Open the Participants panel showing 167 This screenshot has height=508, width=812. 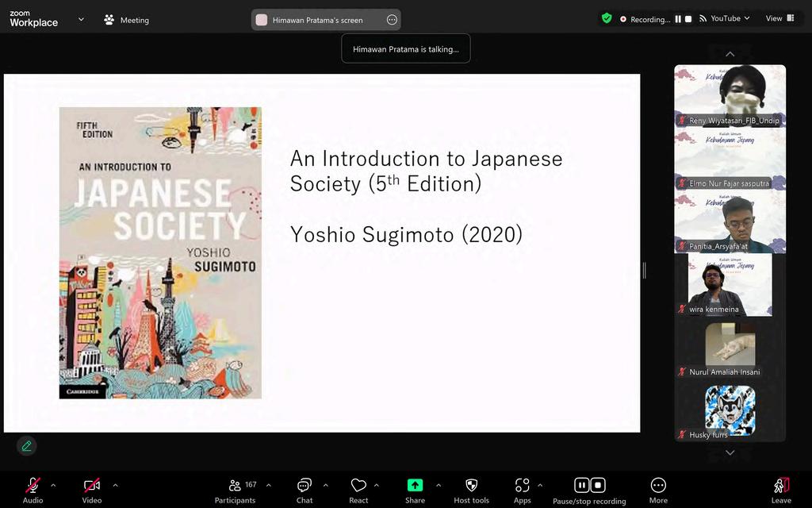(x=235, y=490)
